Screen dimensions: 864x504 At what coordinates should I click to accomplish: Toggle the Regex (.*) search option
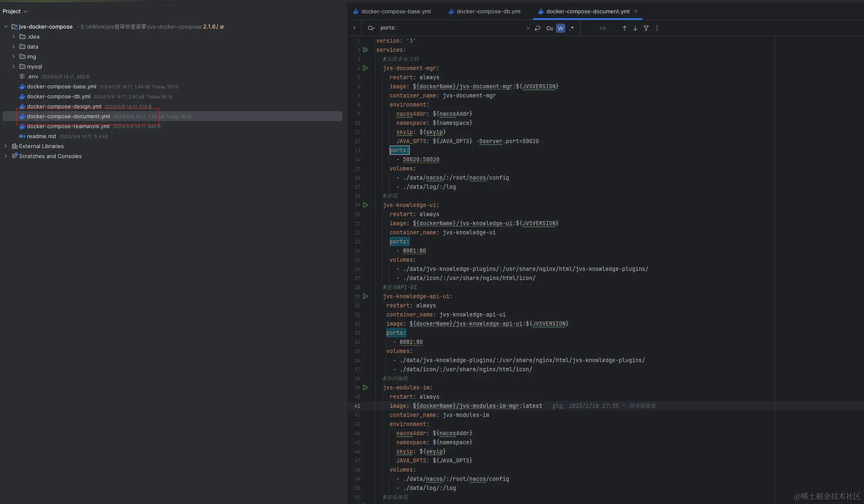coord(571,28)
